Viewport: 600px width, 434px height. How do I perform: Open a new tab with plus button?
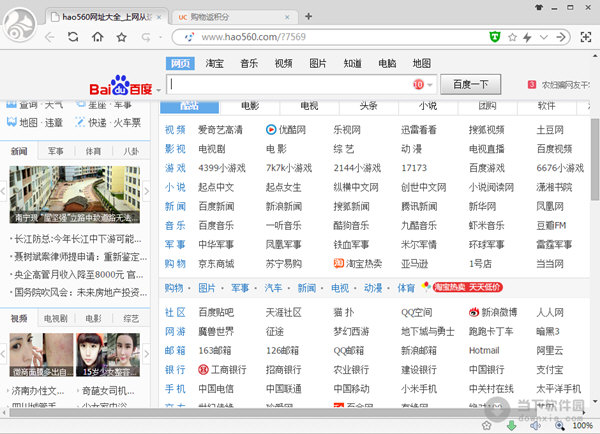pos(308,16)
